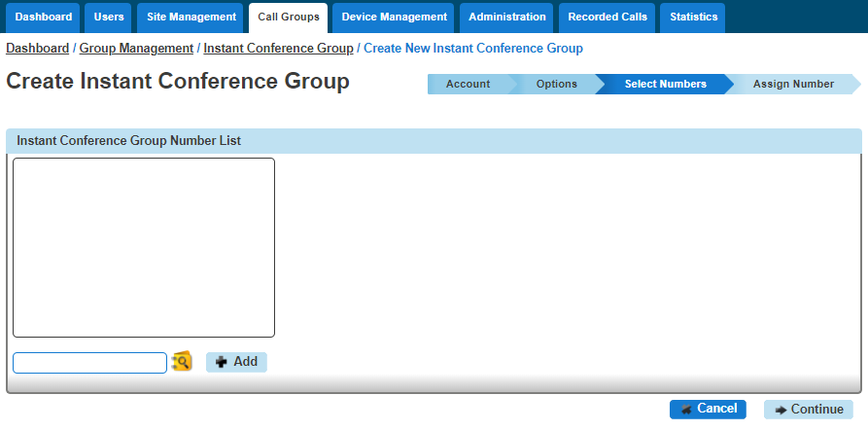Viewport: 868px width, 431px height.
Task: Switch to the Users tab
Action: [x=109, y=18]
